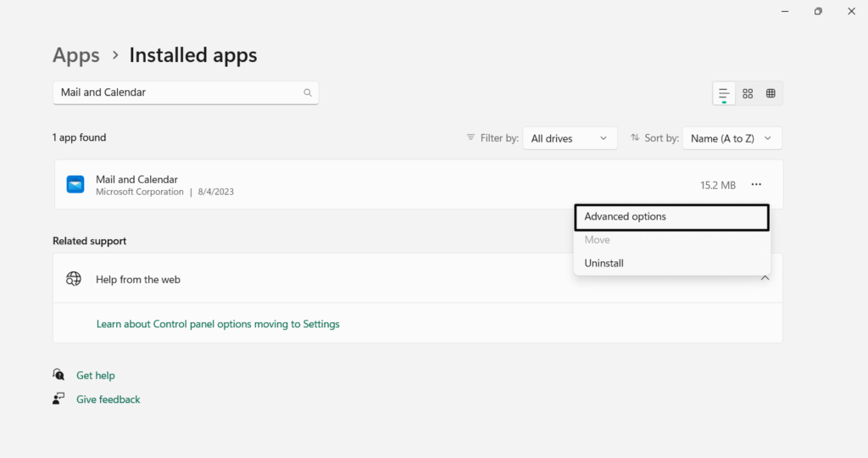This screenshot has height=458, width=868.
Task: Choose Uninstall in the context menu
Action: pyautogui.click(x=604, y=263)
